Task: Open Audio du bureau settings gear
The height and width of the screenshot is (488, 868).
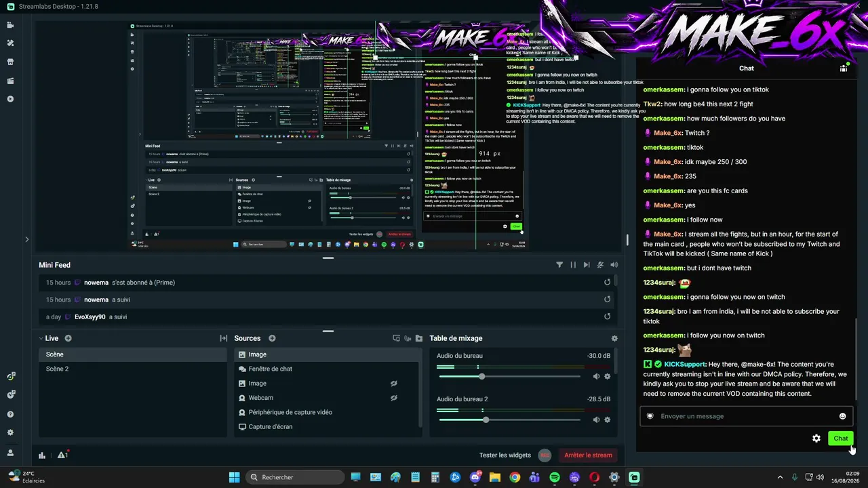Action: [608, 376]
